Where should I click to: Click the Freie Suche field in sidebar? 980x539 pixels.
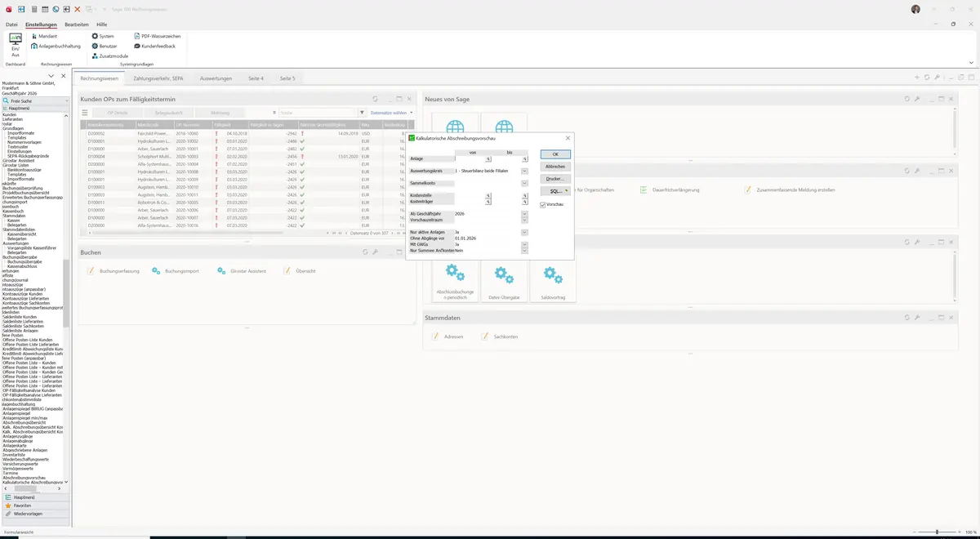36,100
